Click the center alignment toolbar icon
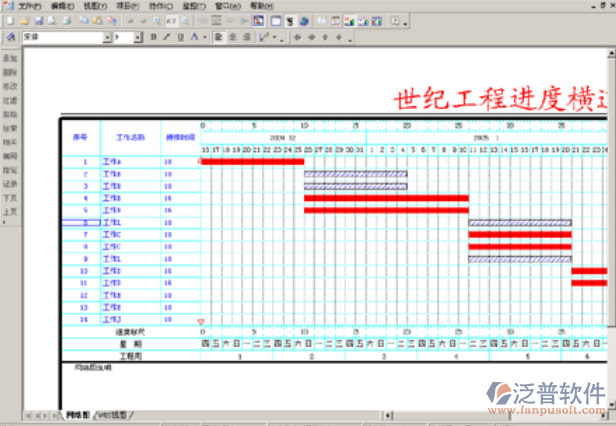Screen dimensions: 616x426 click(x=232, y=37)
